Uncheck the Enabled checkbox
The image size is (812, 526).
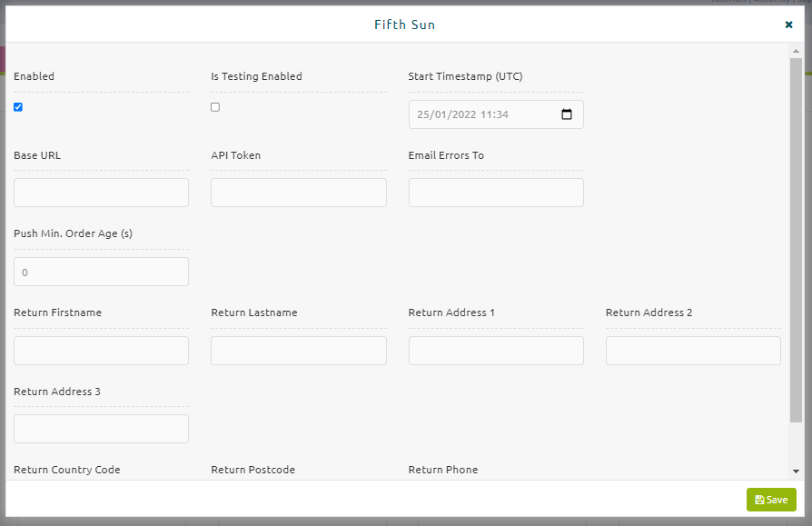[18, 107]
